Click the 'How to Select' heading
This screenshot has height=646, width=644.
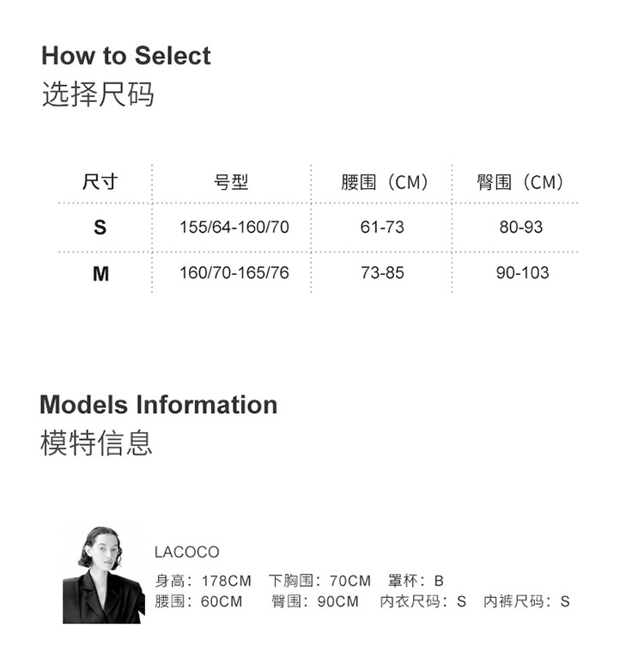click(x=126, y=56)
